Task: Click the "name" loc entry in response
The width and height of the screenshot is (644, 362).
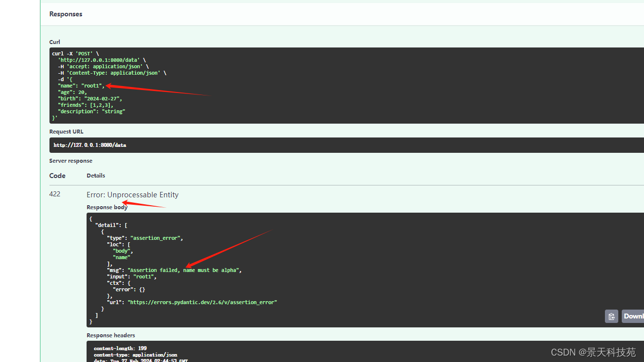Action: pos(122,257)
